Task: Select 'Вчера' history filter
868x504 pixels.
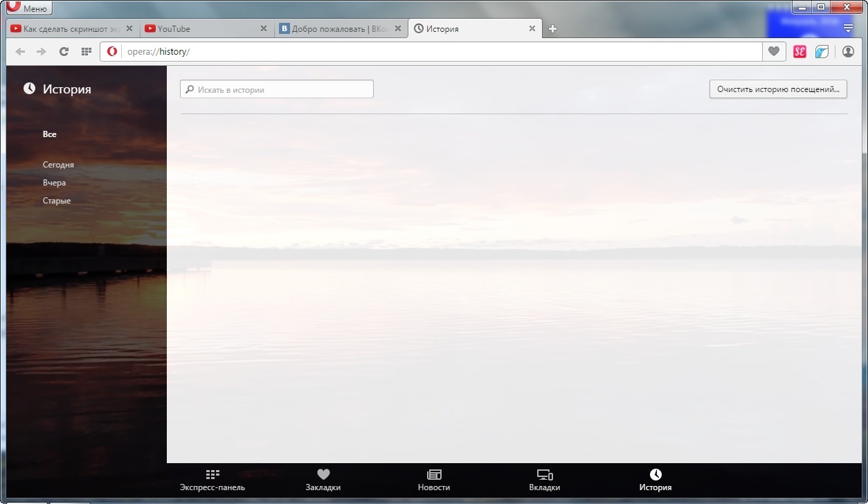Action: click(x=54, y=183)
